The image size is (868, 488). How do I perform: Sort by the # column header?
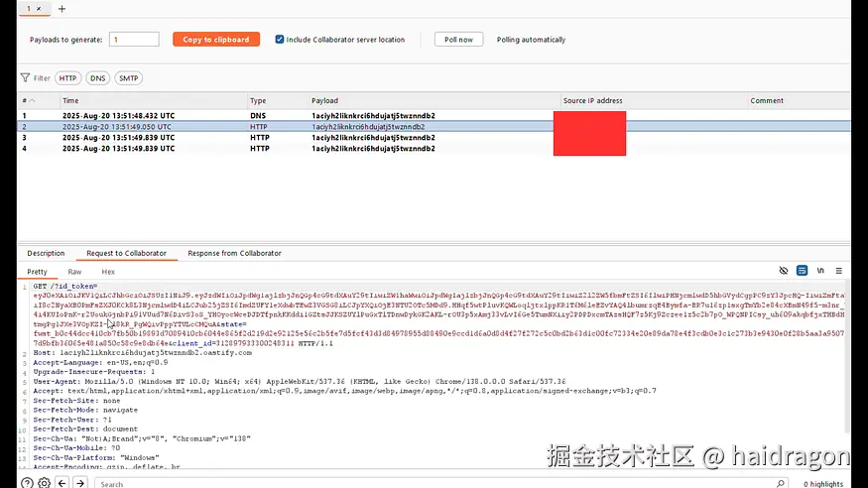coord(39,101)
